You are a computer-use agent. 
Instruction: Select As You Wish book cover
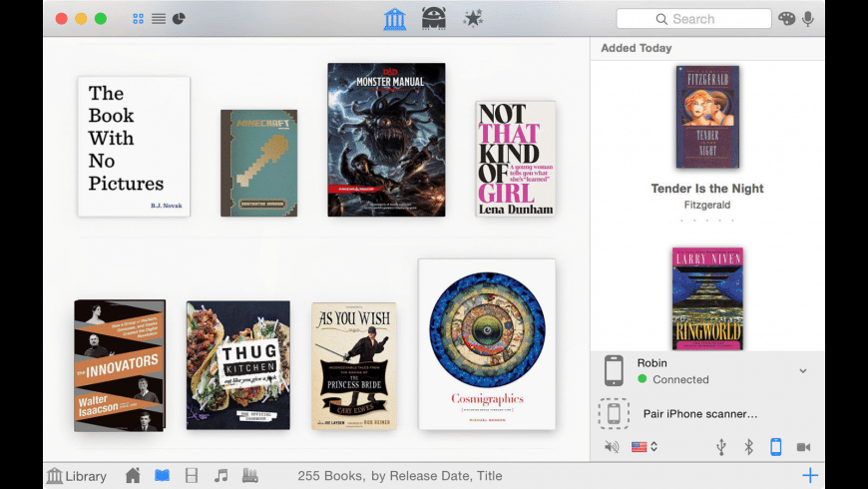click(354, 366)
